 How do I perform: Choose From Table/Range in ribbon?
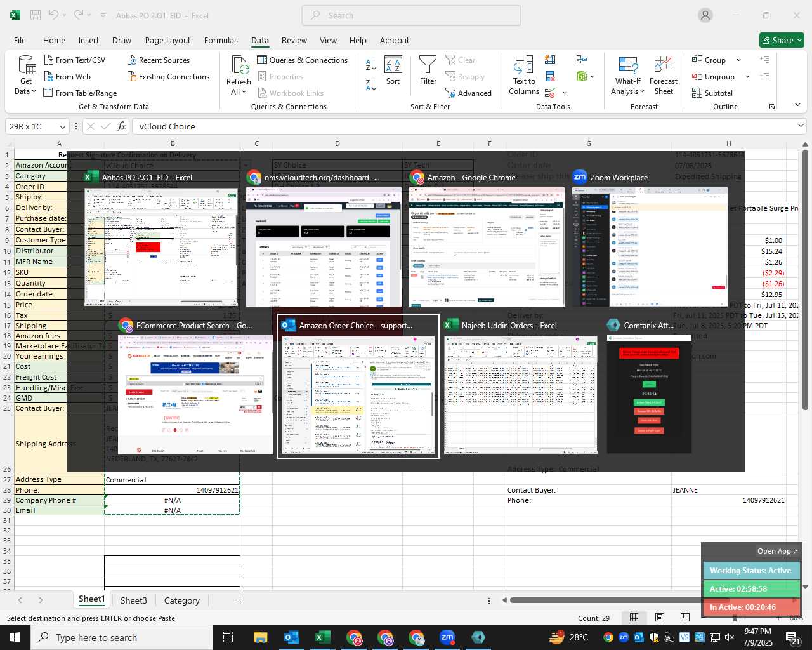(80, 93)
